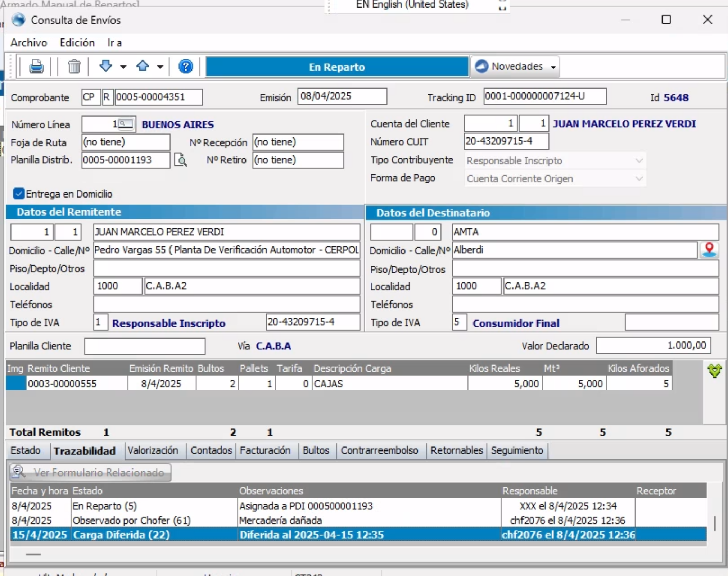Open the Archivo menu
Image resolution: width=728 pixels, height=576 pixels.
tap(29, 43)
